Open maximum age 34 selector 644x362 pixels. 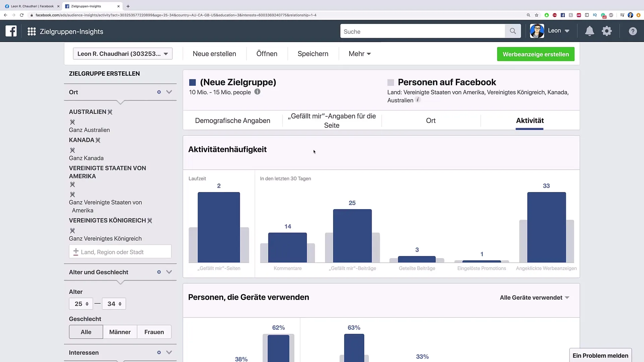[114, 304]
